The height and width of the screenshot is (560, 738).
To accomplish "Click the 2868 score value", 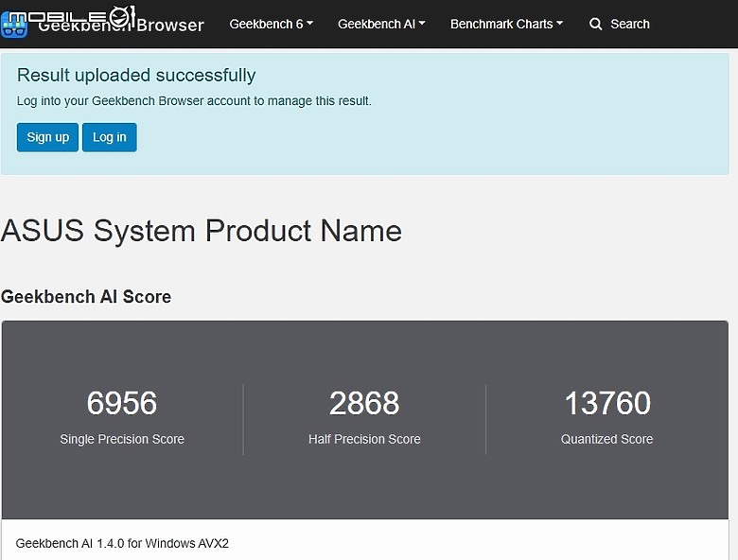I will point(364,403).
